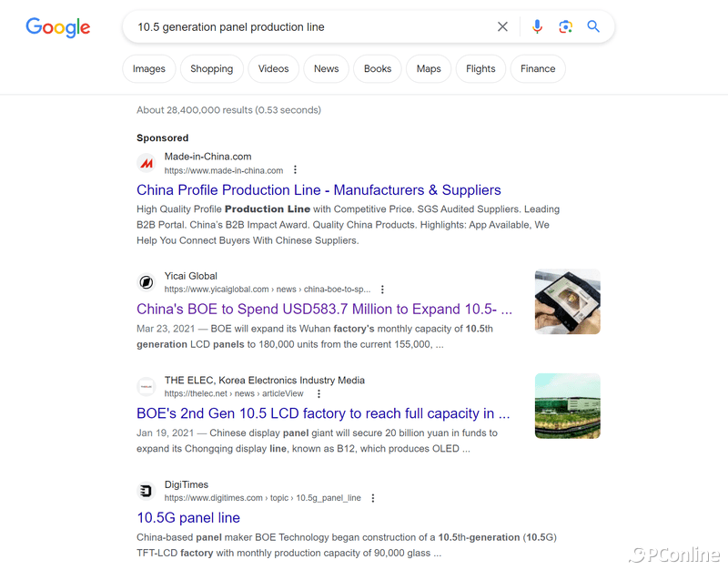This screenshot has height=570, width=728.
Task: Open Google Lens image search icon
Action: tap(565, 27)
